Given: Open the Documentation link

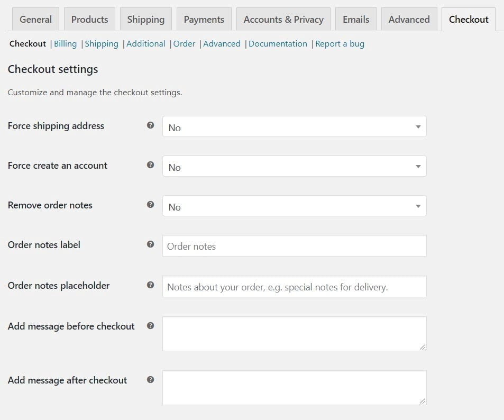Looking at the screenshot, I should coord(278,44).
